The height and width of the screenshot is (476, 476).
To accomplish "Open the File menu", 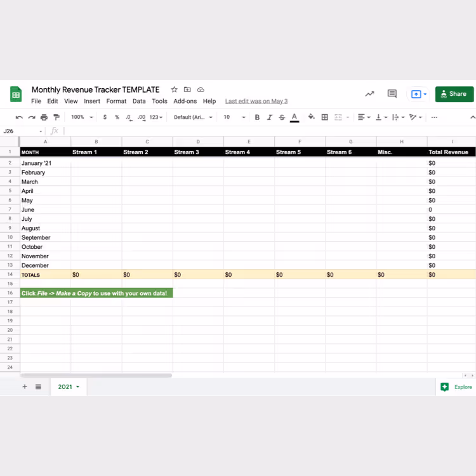I will point(36,102).
